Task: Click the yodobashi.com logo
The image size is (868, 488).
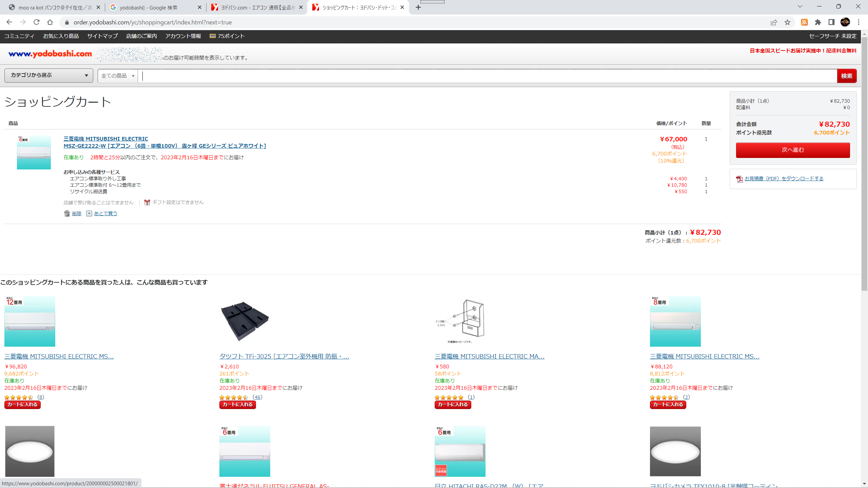Action: coord(50,54)
